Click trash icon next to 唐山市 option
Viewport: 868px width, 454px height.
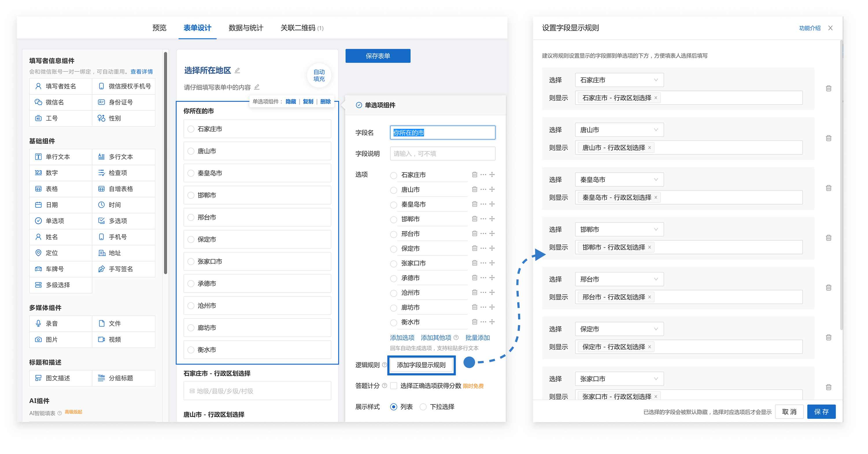(x=474, y=189)
